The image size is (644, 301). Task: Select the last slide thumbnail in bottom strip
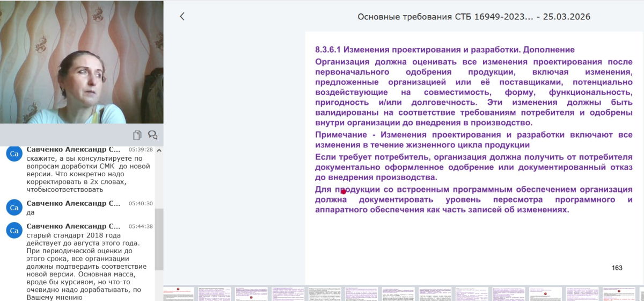[x=620, y=293]
